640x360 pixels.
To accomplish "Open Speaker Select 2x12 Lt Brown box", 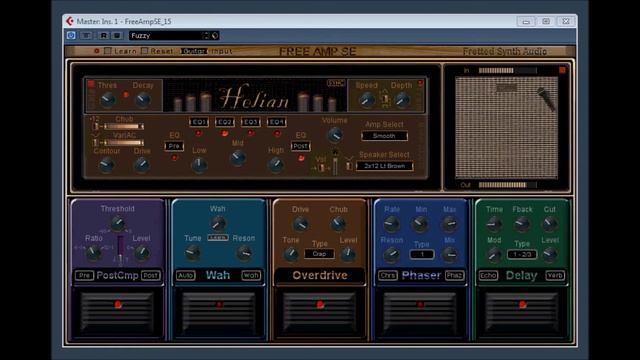I will point(384,166).
